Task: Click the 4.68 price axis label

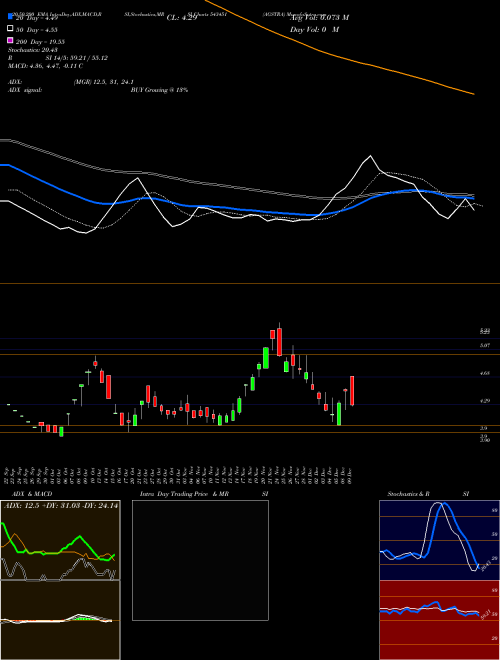Action: coord(484,373)
